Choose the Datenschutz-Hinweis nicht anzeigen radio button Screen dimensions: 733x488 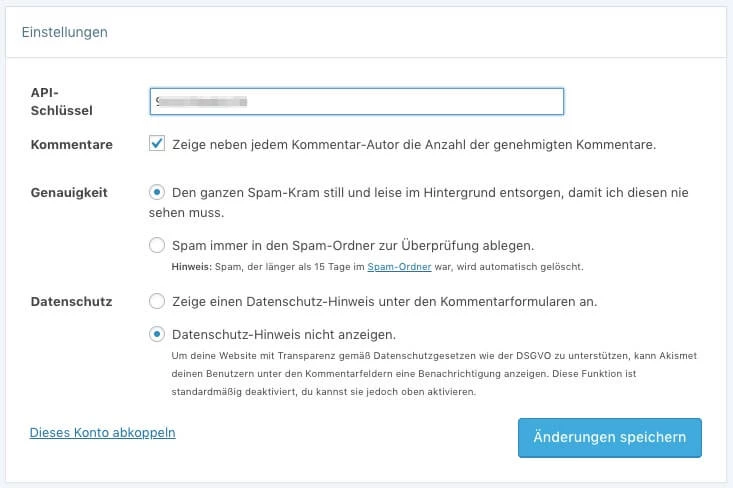tap(157, 334)
